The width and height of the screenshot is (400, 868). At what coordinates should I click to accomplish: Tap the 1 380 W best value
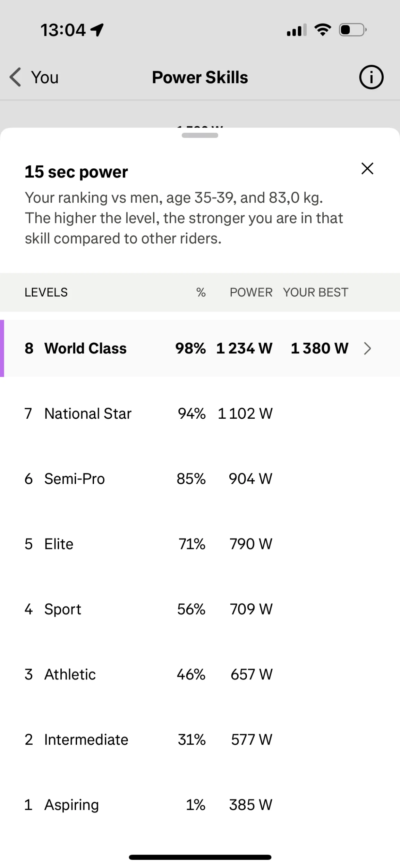coord(319,348)
